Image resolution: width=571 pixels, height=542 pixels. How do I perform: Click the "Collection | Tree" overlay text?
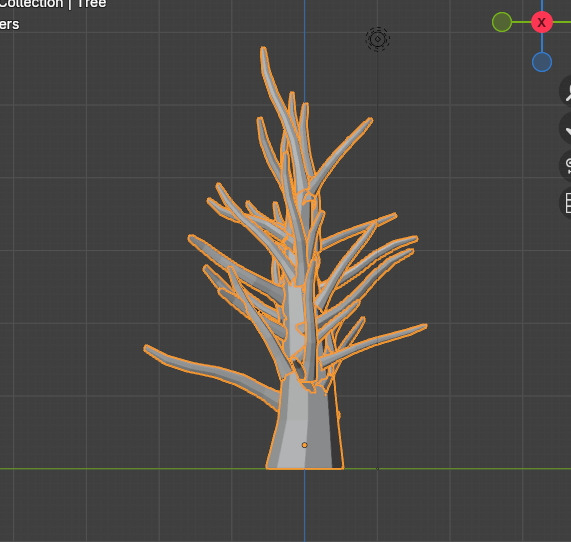point(53,4)
